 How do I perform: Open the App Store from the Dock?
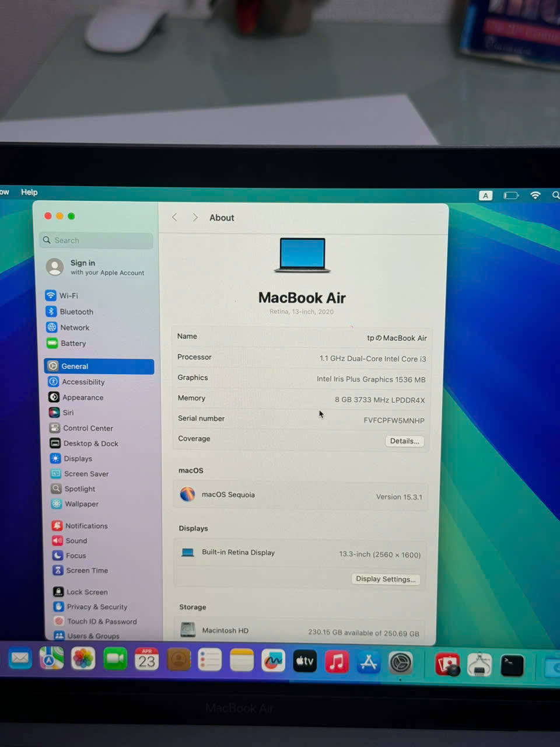pyautogui.click(x=369, y=663)
